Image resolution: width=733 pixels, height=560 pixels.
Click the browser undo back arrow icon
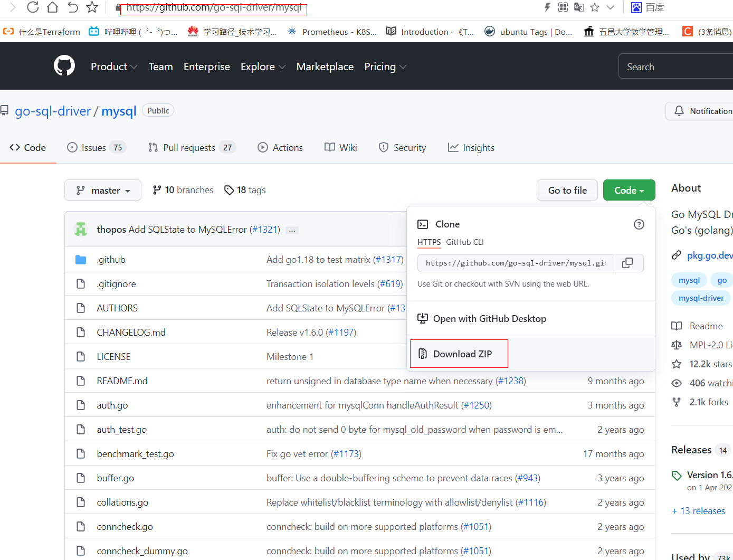pos(73,7)
